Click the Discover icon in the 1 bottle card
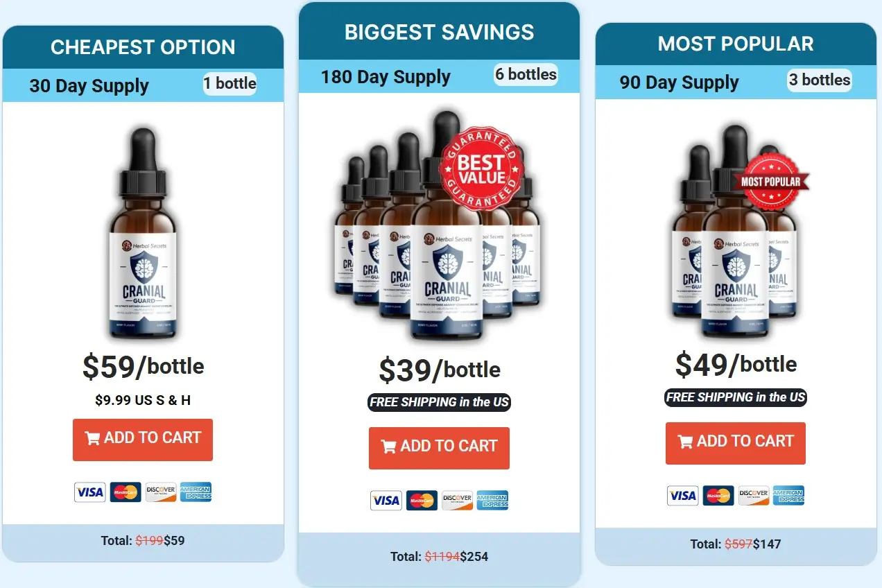882x588 pixels. [161, 492]
